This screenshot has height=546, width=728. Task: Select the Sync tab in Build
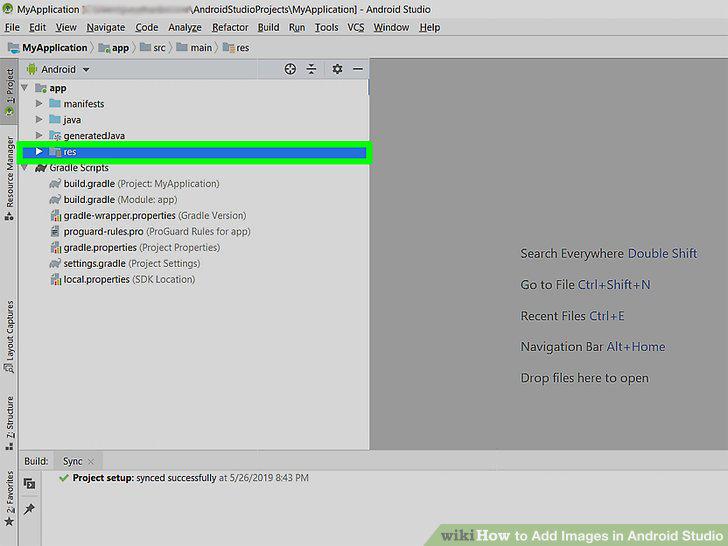[x=72, y=461]
